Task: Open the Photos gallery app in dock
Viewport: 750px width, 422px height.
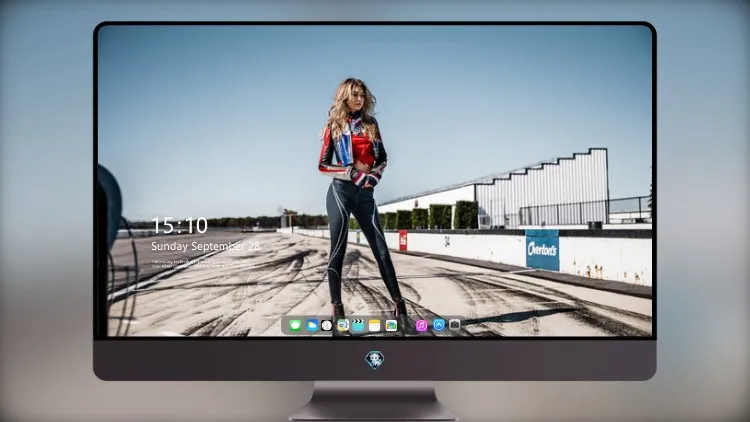Action: (x=391, y=326)
